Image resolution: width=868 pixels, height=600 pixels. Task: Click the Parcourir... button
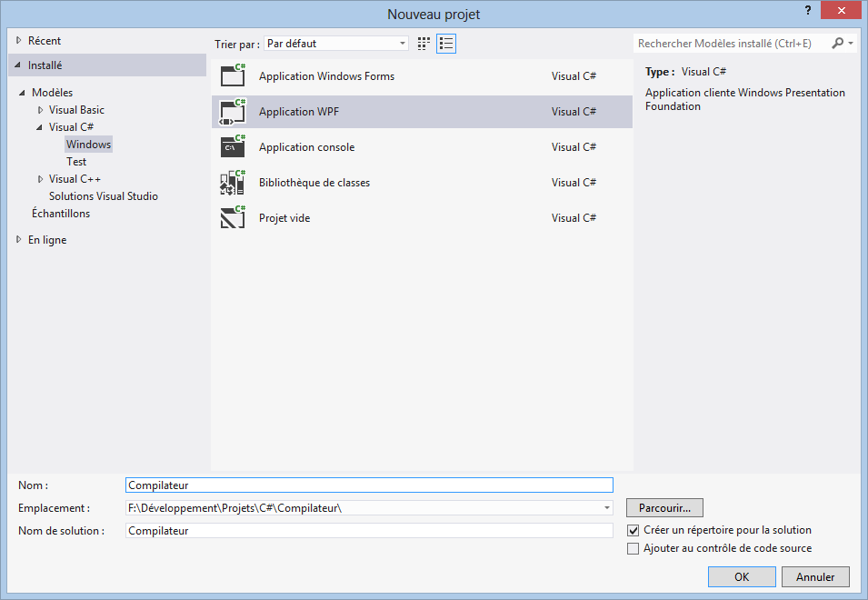tap(664, 507)
